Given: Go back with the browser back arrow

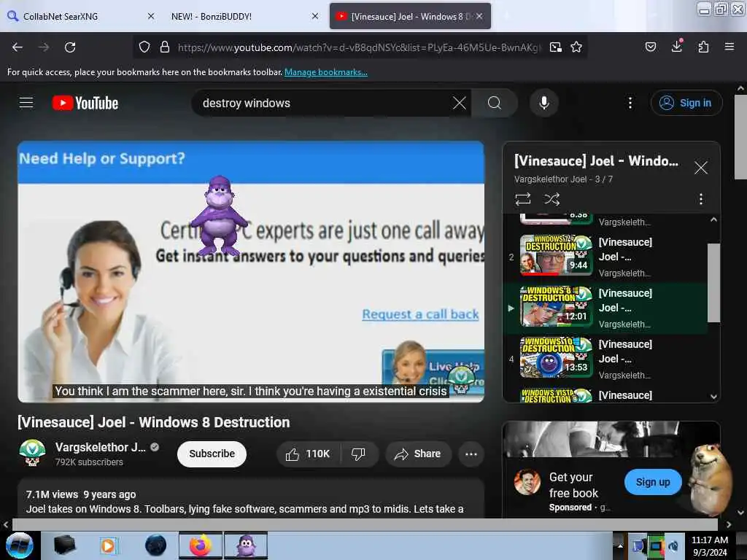Looking at the screenshot, I should [18, 47].
